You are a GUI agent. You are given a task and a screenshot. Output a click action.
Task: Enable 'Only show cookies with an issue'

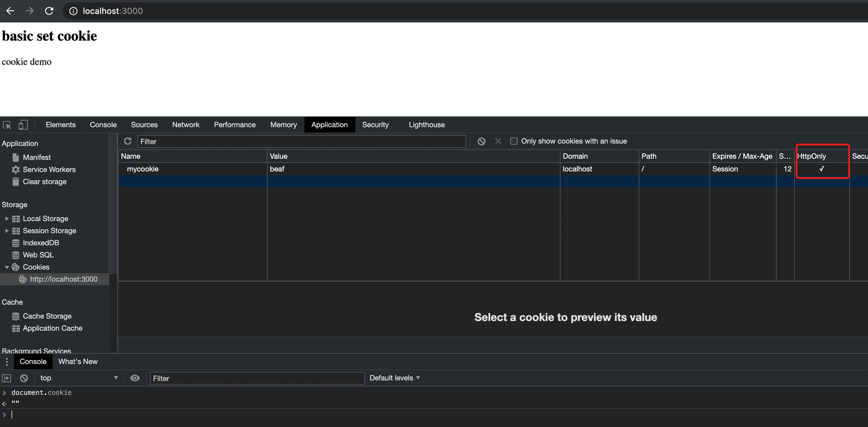[x=514, y=141]
